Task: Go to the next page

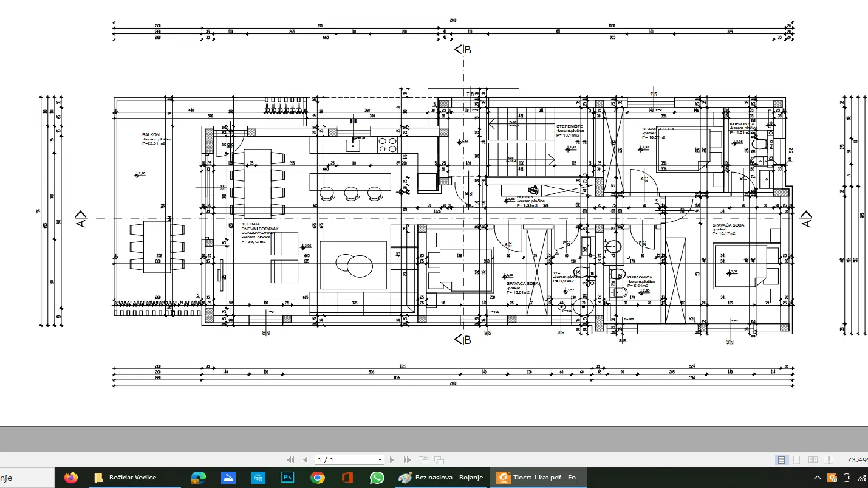Action: 392,460
